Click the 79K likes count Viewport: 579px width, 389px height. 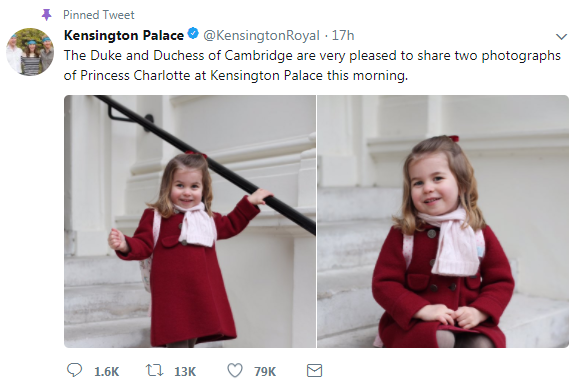[265, 371]
